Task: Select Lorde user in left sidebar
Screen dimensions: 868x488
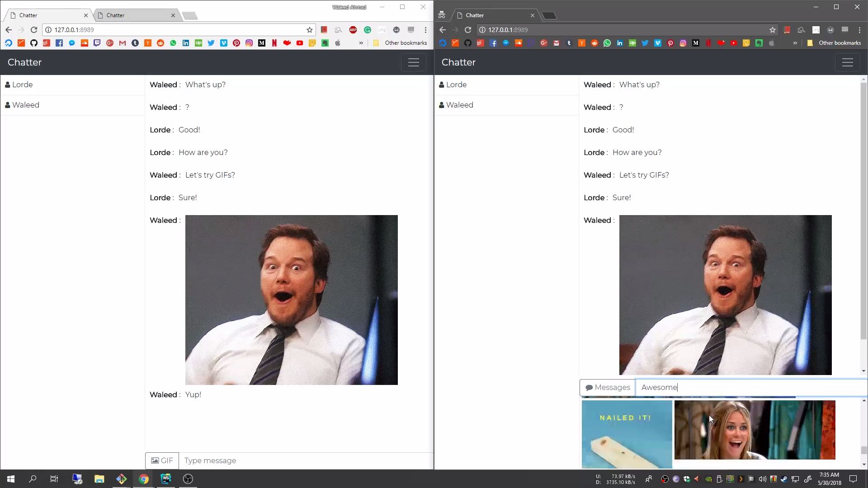Action: click(x=21, y=84)
